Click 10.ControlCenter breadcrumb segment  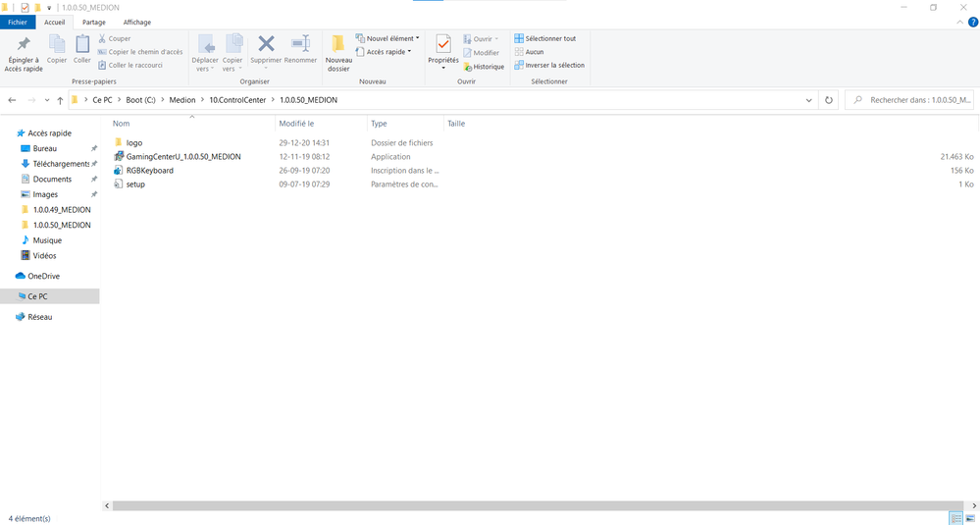pos(237,100)
